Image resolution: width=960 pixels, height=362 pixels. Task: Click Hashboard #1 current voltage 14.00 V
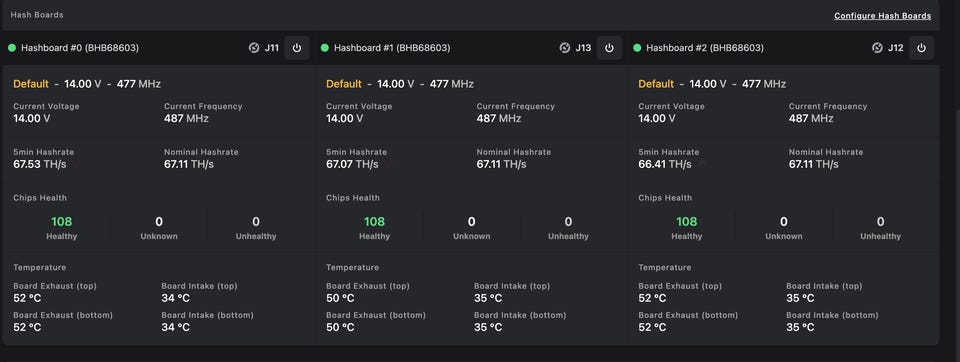point(345,118)
